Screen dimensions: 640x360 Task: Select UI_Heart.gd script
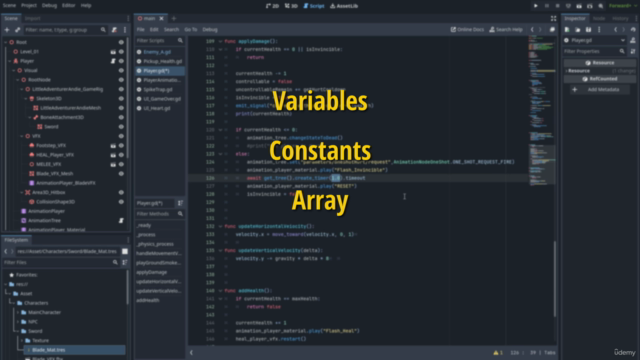160,108
